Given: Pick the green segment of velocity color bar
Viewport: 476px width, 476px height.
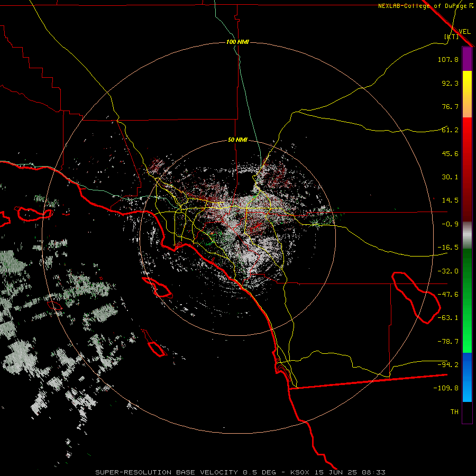Looking at the screenshot, I should coord(467,300).
